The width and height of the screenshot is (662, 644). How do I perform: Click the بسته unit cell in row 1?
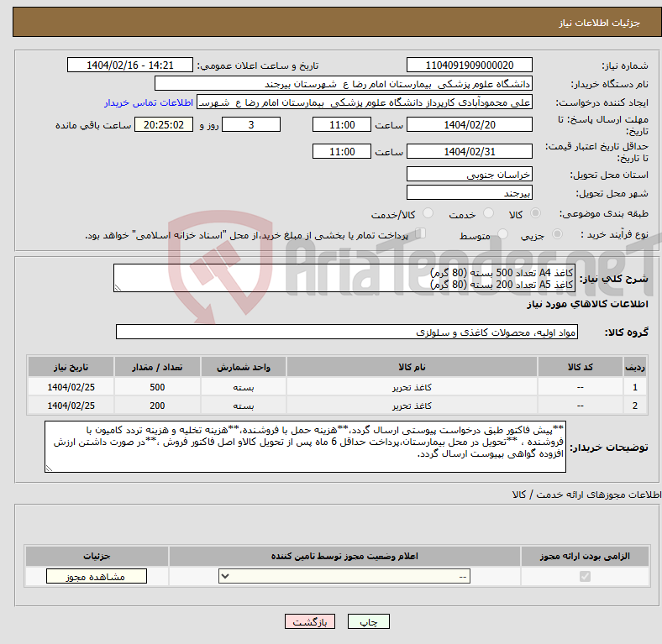(244, 387)
